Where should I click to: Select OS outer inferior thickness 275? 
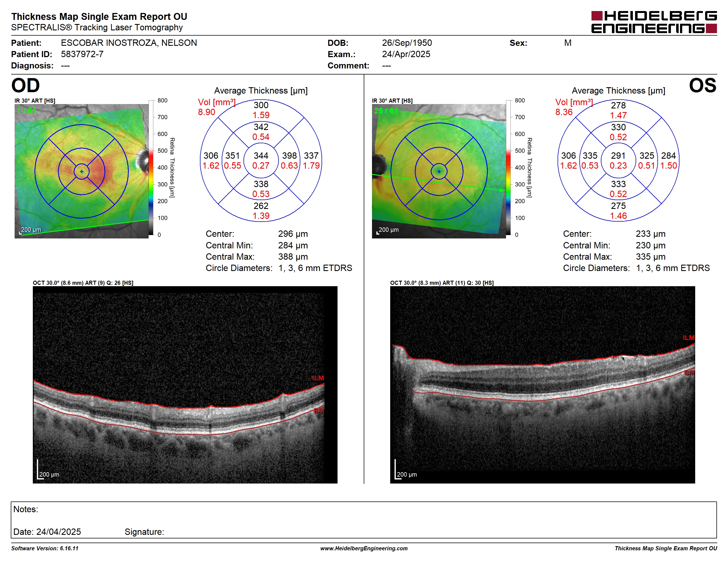(x=618, y=206)
